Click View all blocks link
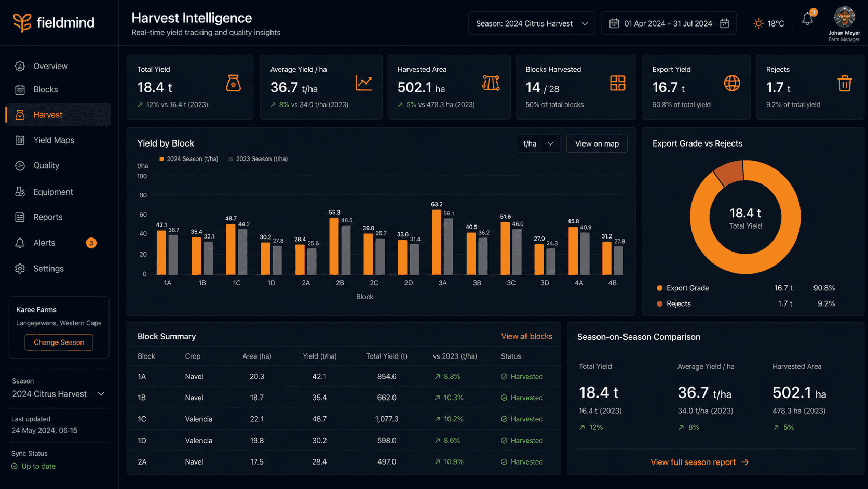The image size is (868, 489). [x=526, y=337]
